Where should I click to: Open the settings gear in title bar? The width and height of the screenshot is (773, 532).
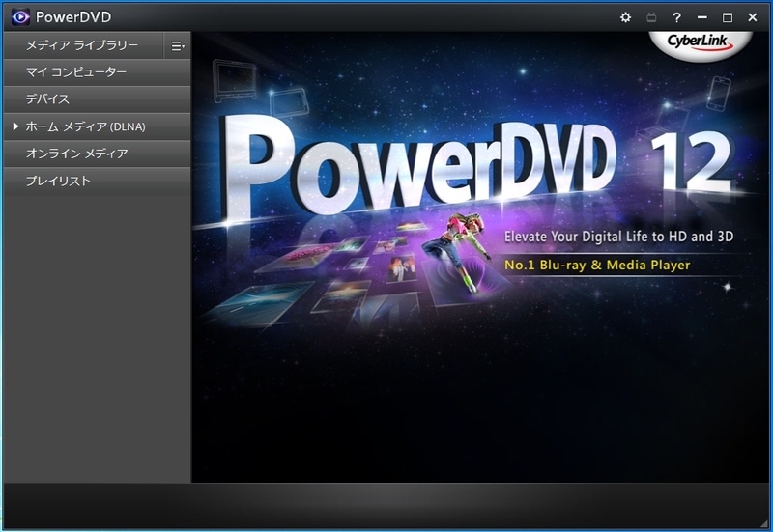tap(625, 17)
